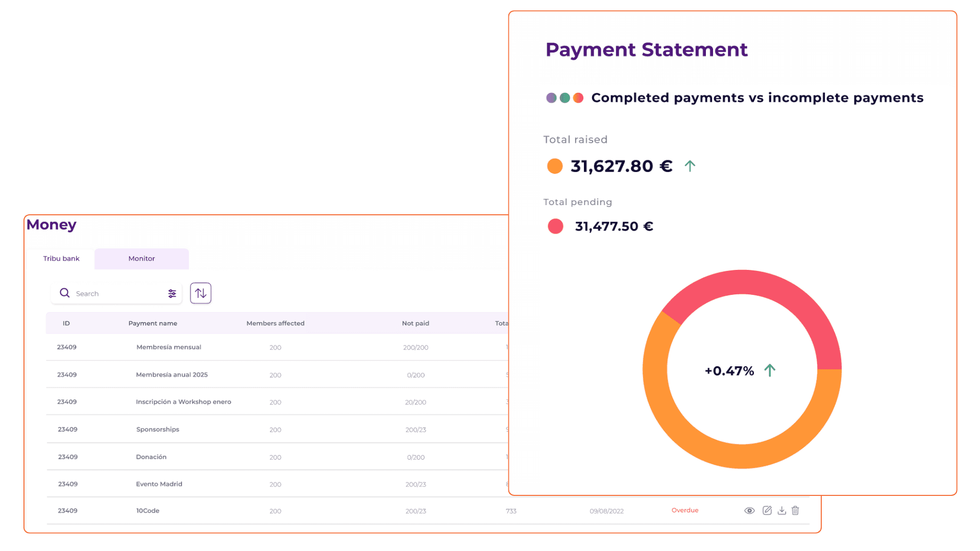View 10Code payment with eye icon

(749, 511)
